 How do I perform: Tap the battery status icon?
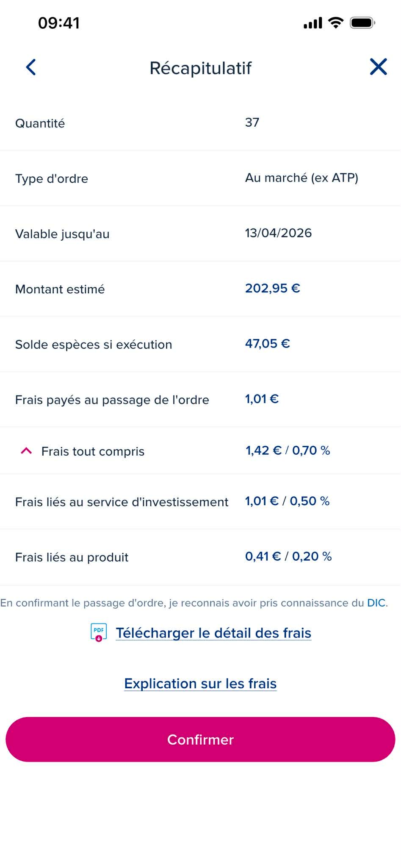pyautogui.click(x=362, y=23)
